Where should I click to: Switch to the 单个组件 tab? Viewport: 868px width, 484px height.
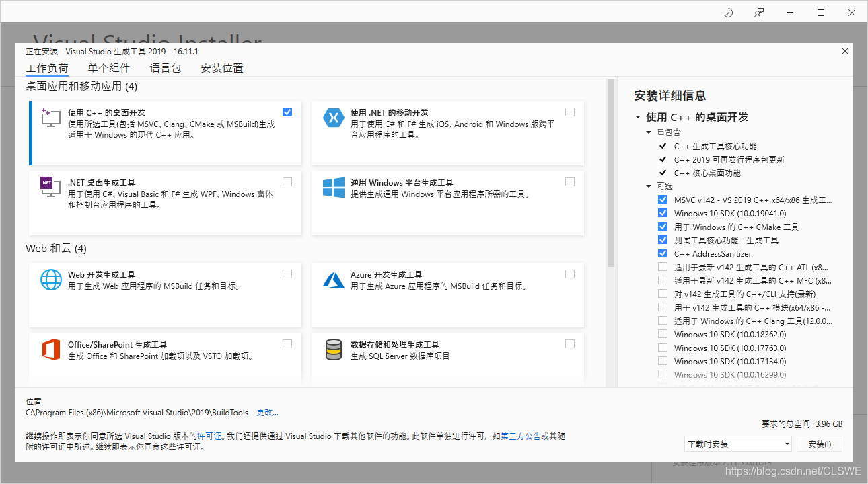coord(109,68)
